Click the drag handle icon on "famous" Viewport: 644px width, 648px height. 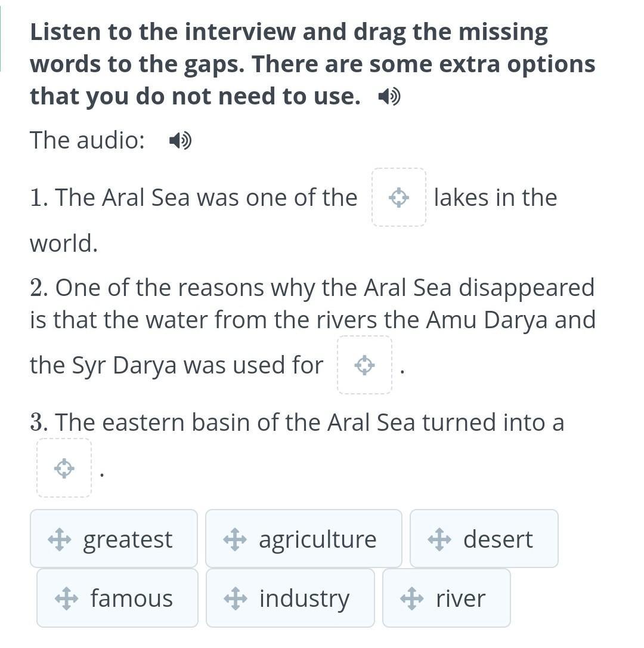(x=66, y=598)
